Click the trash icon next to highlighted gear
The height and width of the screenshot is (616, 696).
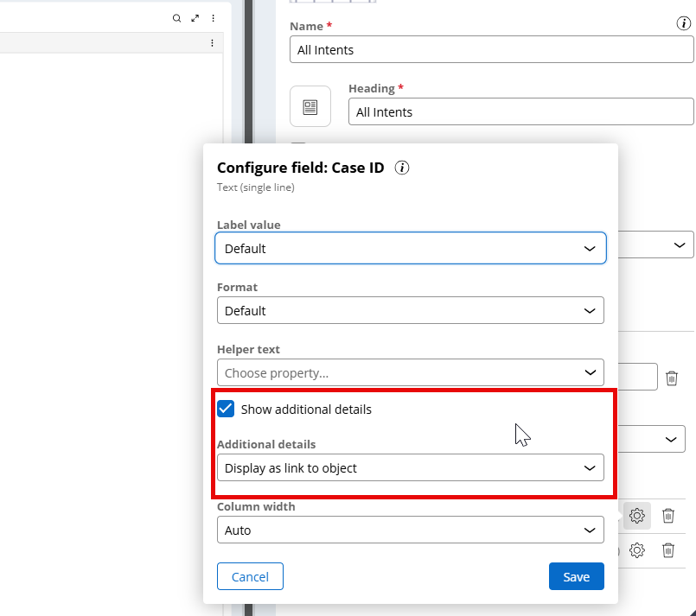668,516
